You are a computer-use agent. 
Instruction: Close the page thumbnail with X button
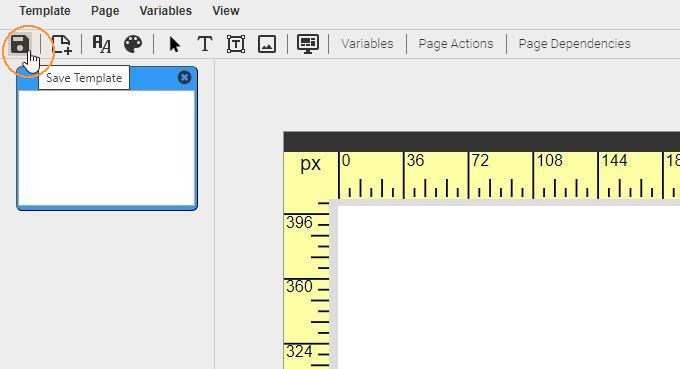pos(184,77)
